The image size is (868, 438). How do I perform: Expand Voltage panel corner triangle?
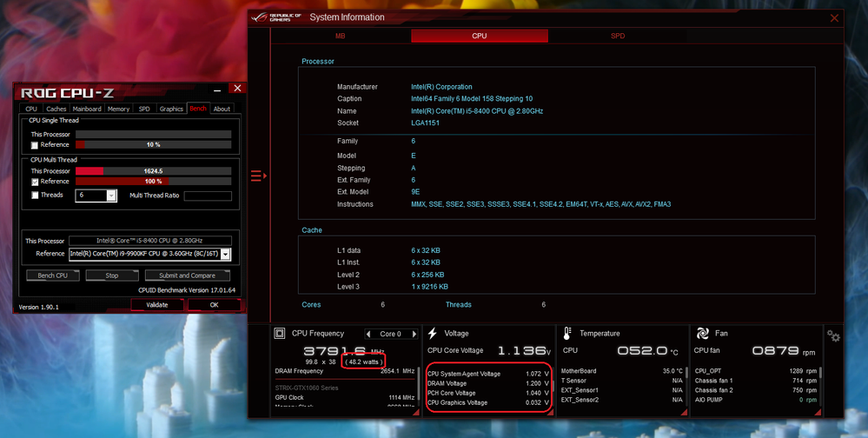550,412
